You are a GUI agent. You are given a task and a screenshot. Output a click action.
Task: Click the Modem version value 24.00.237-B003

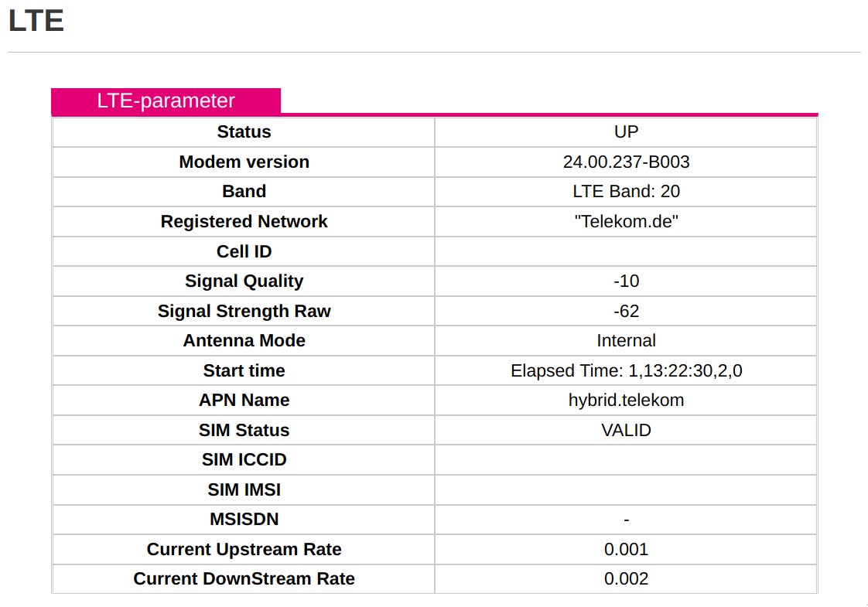[x=626, y=162]
